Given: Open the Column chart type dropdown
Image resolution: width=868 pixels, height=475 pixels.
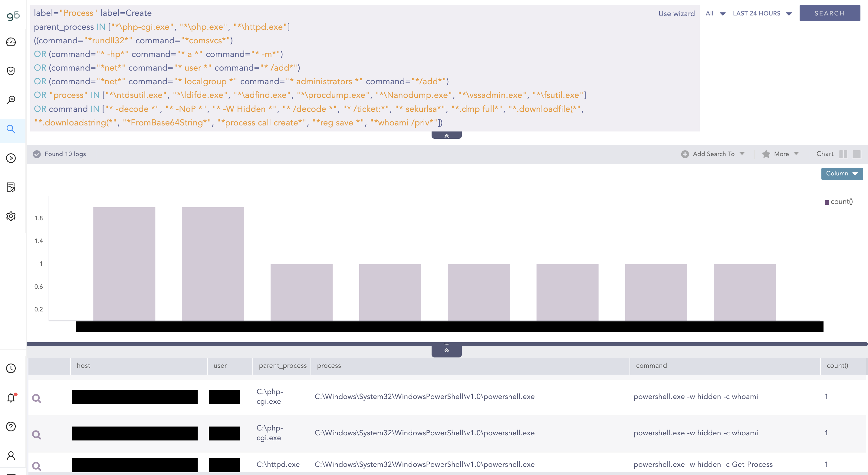Looking at the screenshot, I should point(842,174).
